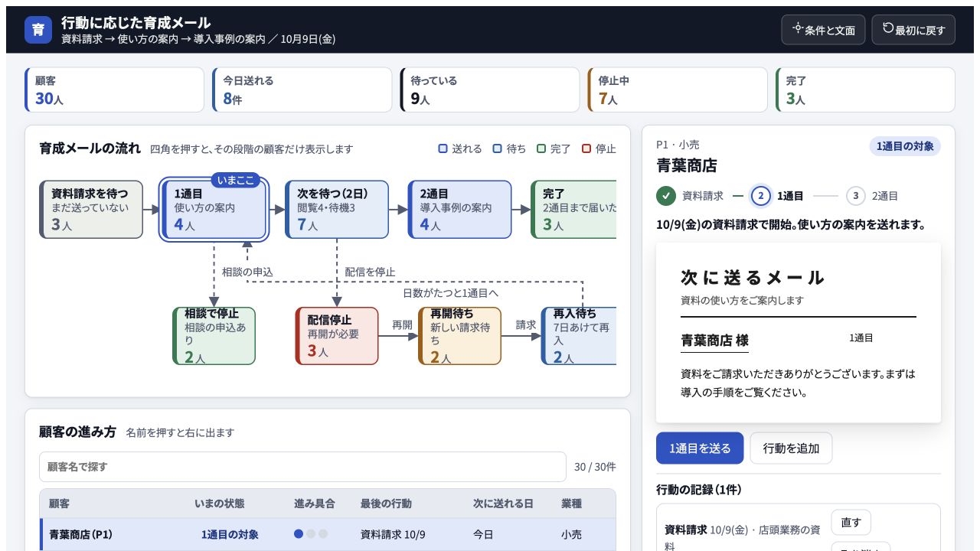Select the 相談で停止 stage box
Screen dimensions: 980x551
coord(214,336)
